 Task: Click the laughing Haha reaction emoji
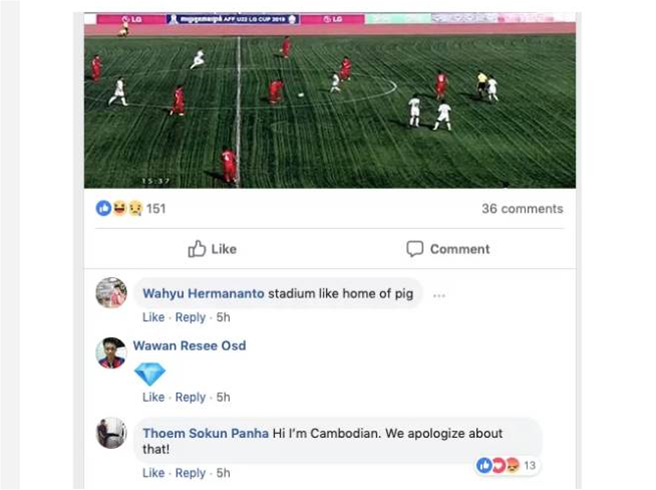[x=119, y=208]
